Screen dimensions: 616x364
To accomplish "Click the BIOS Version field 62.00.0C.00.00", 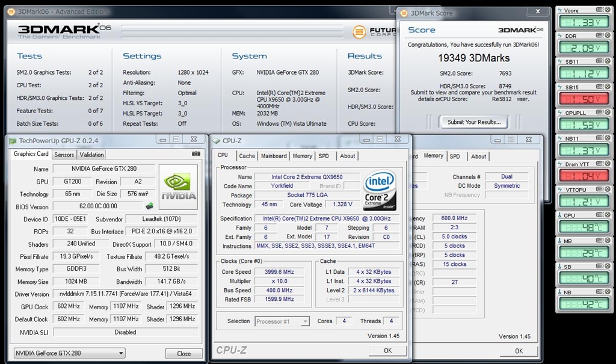I will [98, 206].
